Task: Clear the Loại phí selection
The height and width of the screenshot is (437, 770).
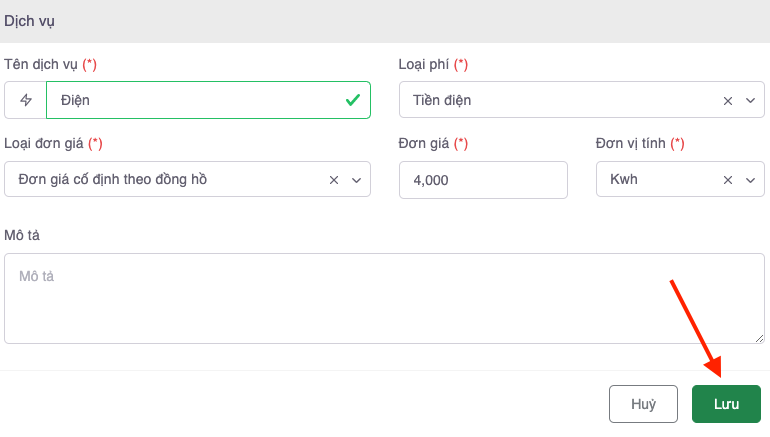Action: (728, 100)
